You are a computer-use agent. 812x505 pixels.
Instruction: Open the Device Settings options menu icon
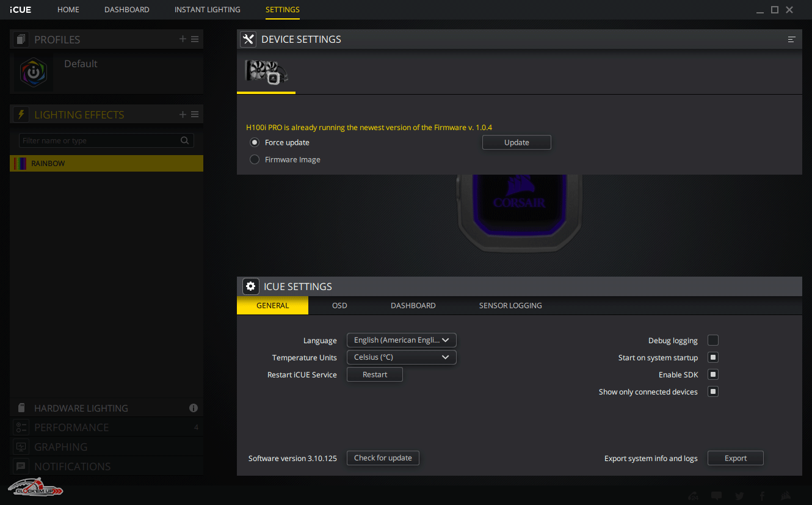(x=791, y=39)
